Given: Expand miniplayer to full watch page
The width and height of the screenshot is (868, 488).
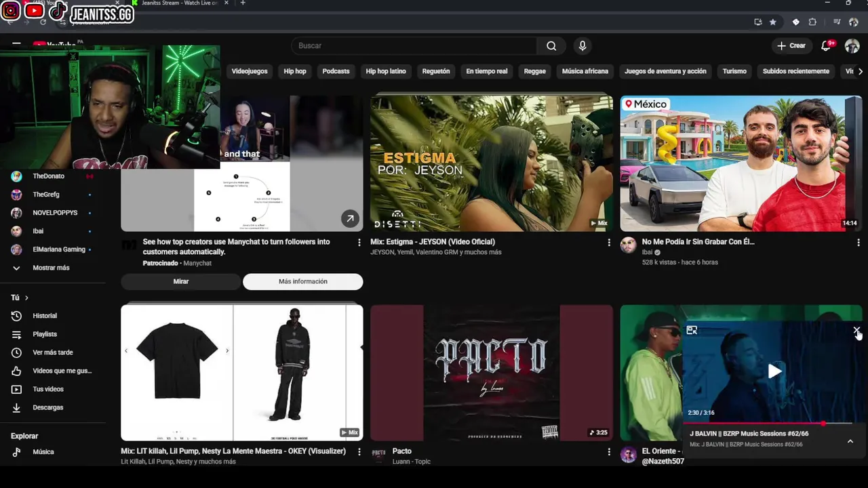Looking at the screenshot, I should (x=692, y=330).
